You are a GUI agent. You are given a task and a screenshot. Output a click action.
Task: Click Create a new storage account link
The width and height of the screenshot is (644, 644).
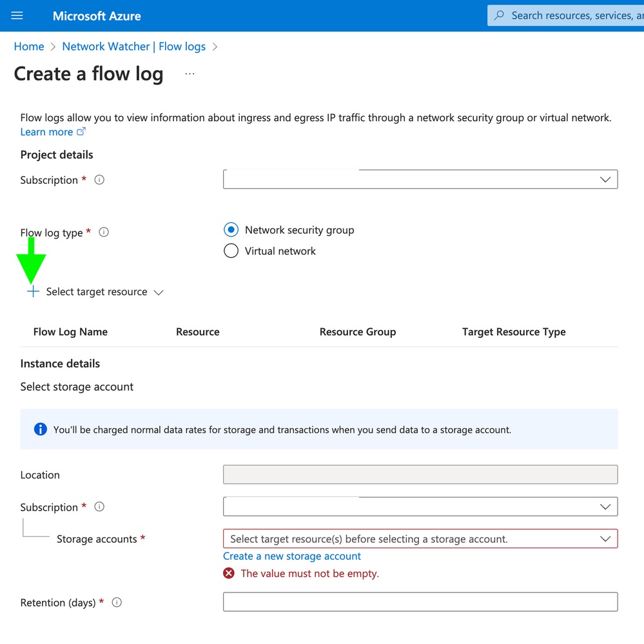(x=292, y=556)
